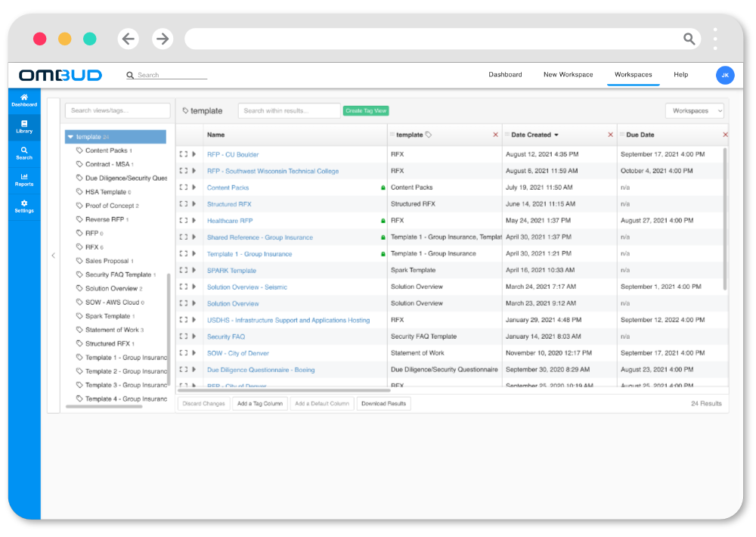756x537 pixels.
Task: Click the Search views/tags input
Action: pos(118,110)
